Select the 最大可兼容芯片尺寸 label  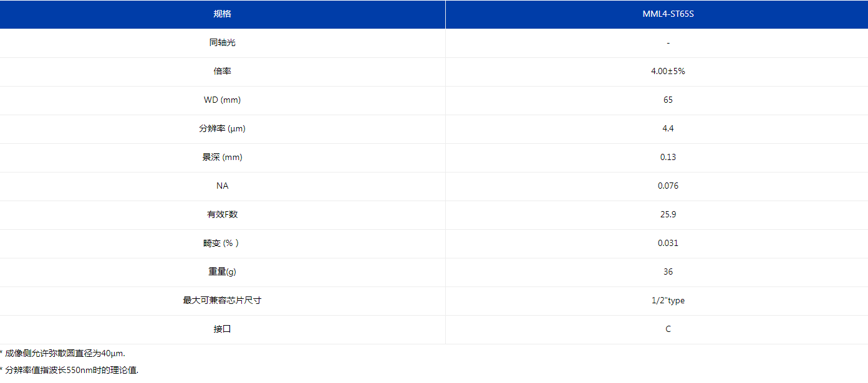223,301
